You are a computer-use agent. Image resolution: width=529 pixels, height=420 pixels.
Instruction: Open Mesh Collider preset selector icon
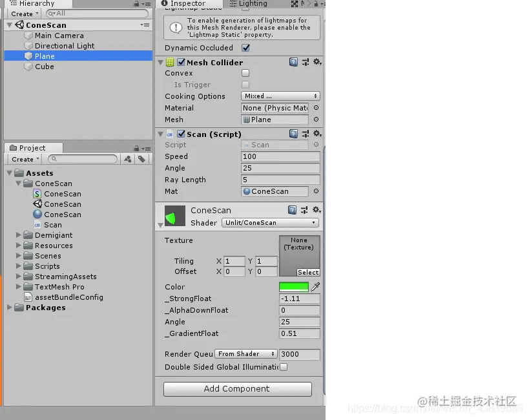(x=306, y=62)
